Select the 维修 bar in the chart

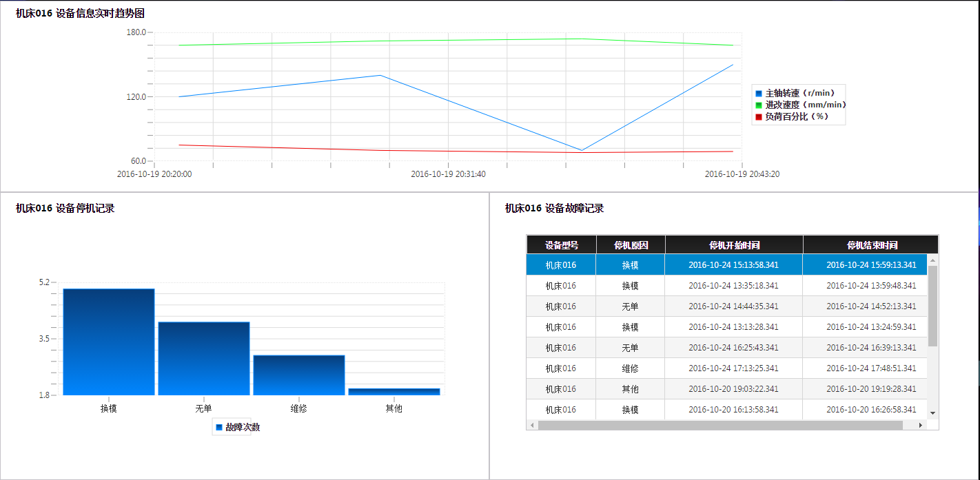pyautogui.click(x=298, y=375)
